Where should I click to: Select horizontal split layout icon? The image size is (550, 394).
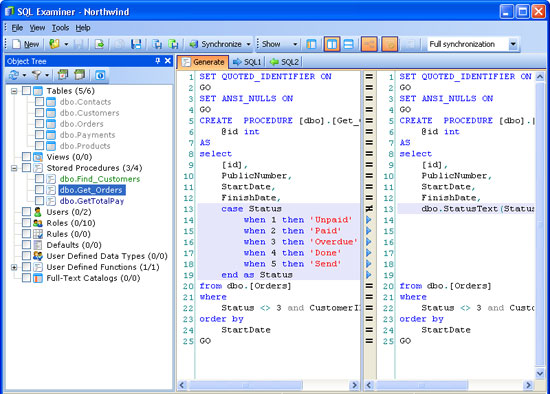point(348,44)
